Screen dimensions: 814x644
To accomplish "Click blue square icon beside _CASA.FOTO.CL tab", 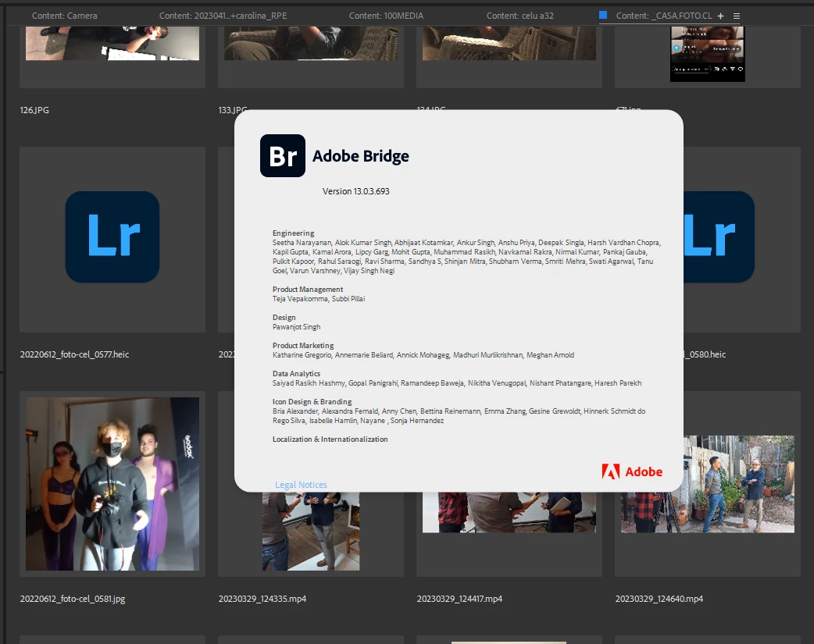I will (x=603, y=15).
